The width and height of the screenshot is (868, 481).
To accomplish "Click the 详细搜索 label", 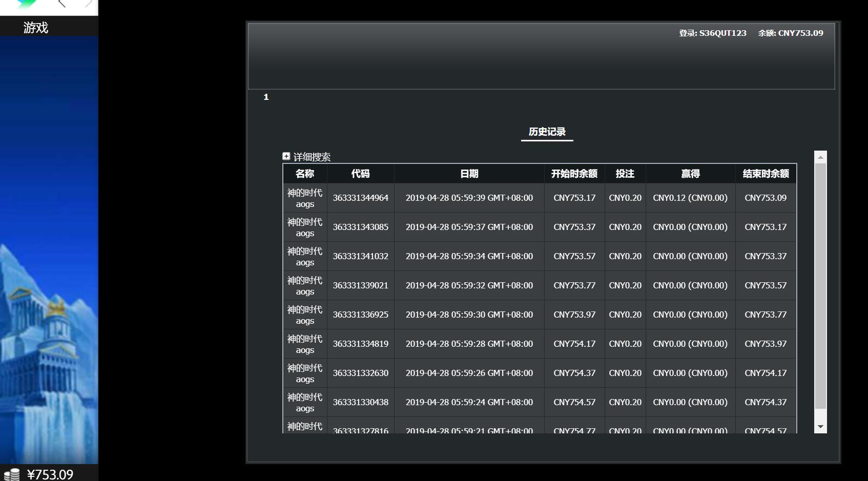I will tap(312, 157).
